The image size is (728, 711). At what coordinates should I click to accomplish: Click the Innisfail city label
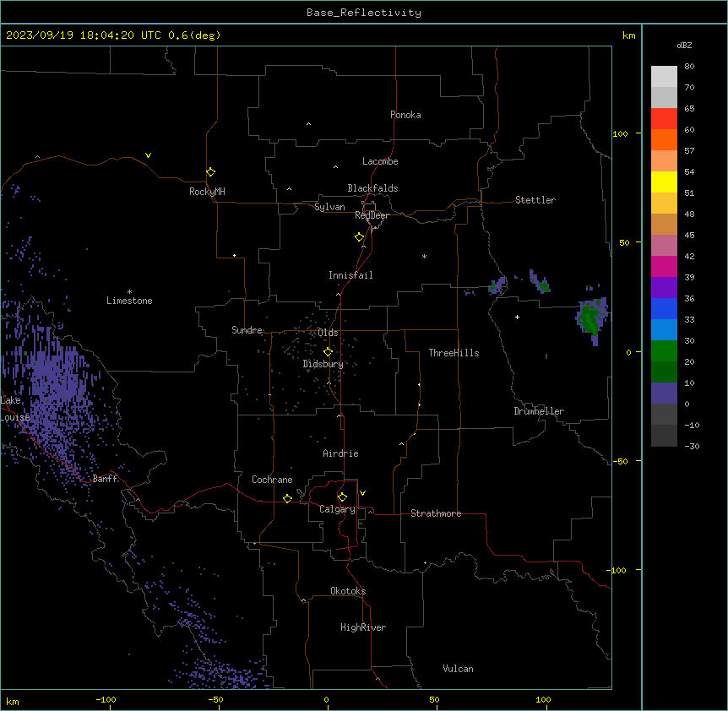[x=350, y=275]
